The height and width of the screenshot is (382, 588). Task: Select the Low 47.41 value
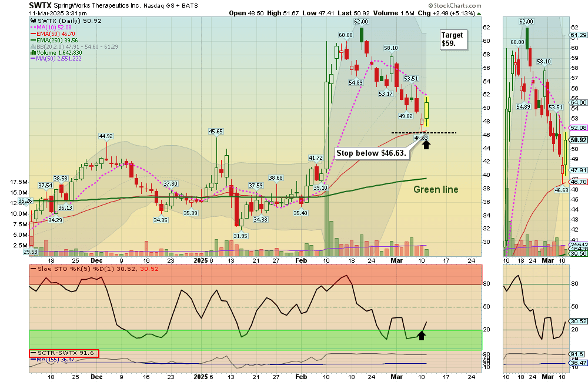tap(318, 13)
